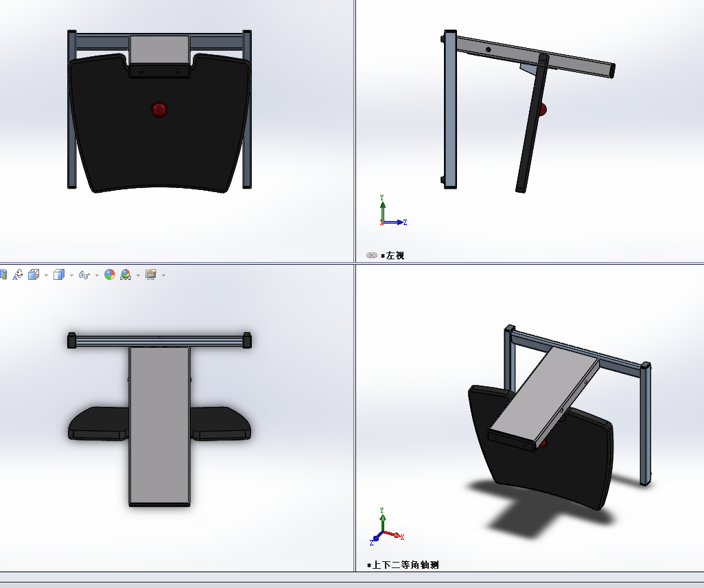Screen dimensions: 704x588
Task: Select the red knob in front view
Action: [159, 109]
